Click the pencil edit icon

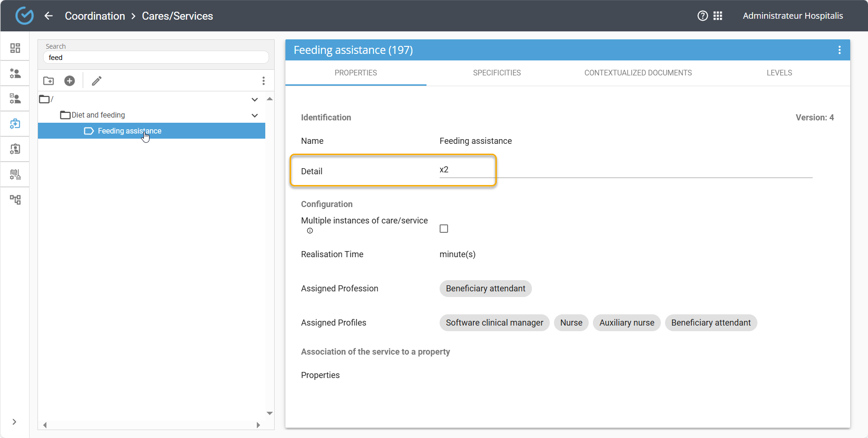(97, 81)
